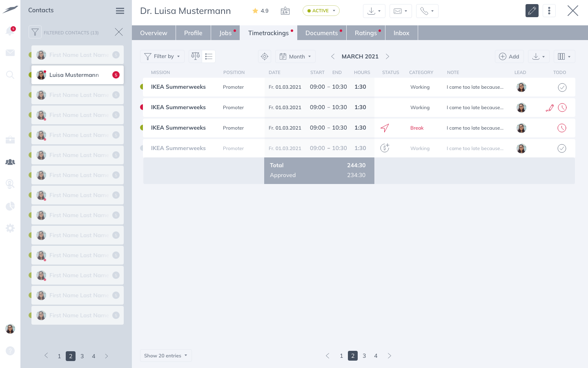588x368 pixels.
Task: Toggle the list view button in toolbar
Action: pos(209,56)
